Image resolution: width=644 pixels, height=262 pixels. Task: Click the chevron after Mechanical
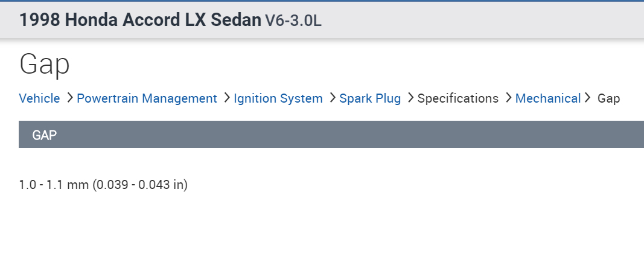point(587,98)
